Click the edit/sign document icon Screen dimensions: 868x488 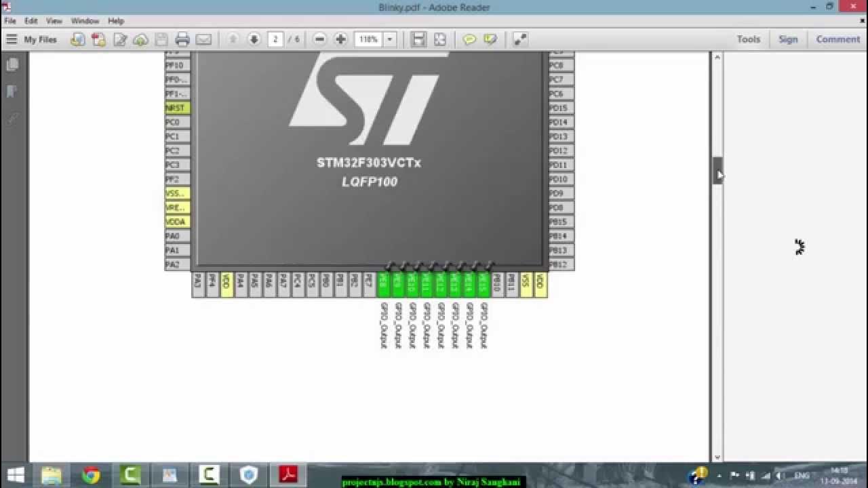pyautogui.click(x=120, y=39)
